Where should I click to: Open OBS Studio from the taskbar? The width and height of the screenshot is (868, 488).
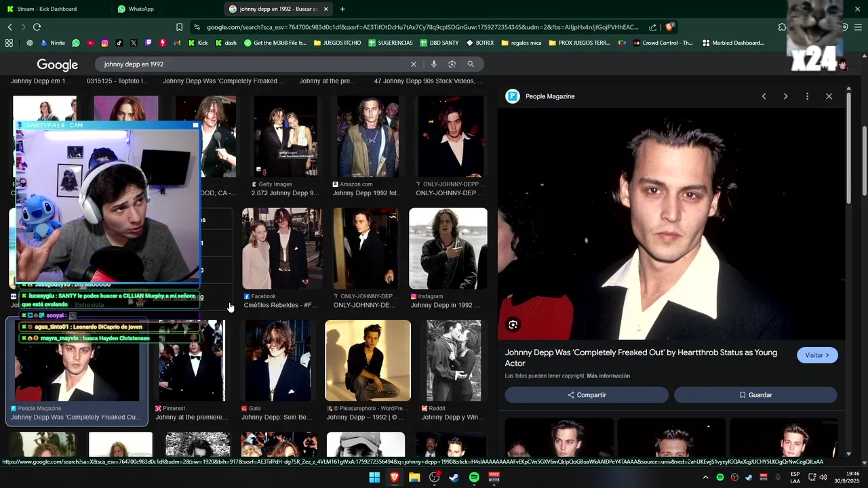point(434,477)
